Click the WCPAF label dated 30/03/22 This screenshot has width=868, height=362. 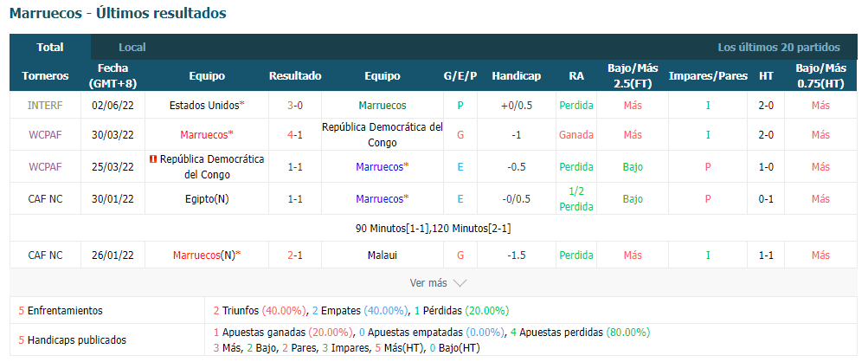pyautogui.click(x=45, y=135)
